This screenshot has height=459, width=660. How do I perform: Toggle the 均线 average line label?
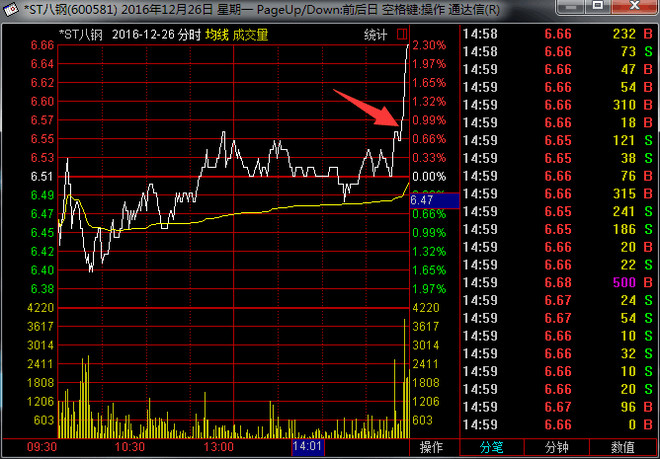[x=217, y=35]
